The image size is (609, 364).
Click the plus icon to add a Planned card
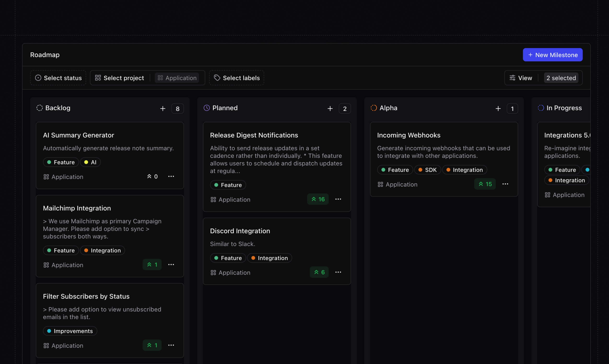click(330, 108)
